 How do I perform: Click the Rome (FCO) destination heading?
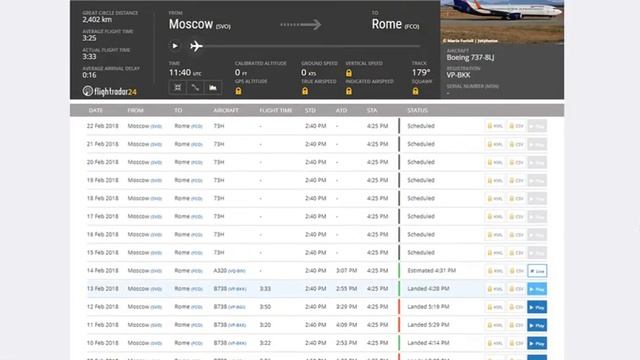coord(395,24)
